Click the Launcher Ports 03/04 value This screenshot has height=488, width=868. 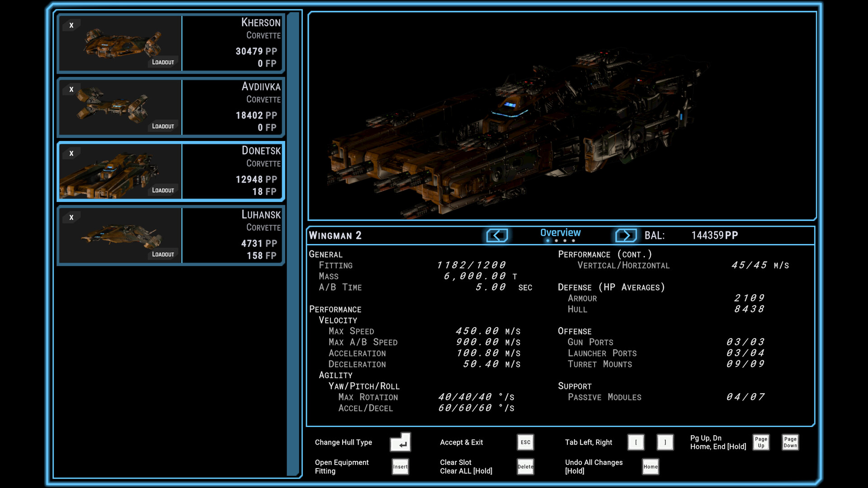pos(745,353)
